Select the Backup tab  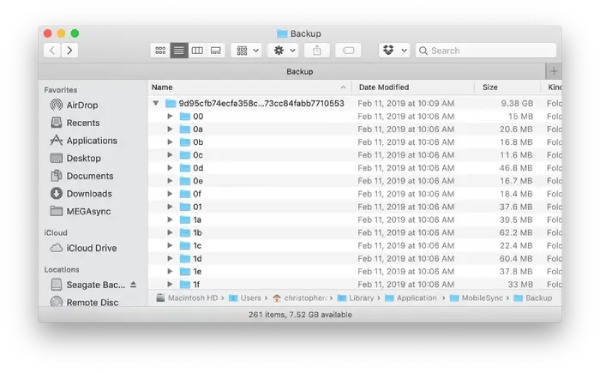pos(300,72)
